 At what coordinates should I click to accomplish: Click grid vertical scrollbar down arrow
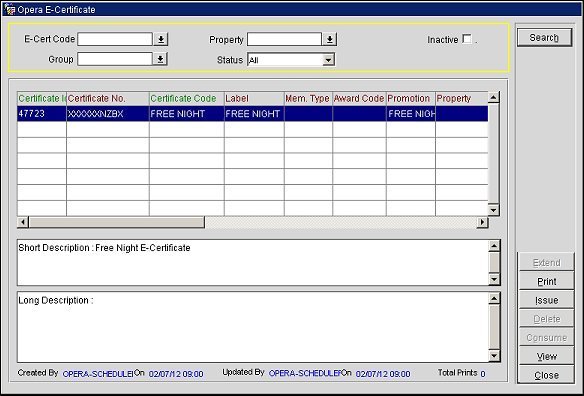493,210
